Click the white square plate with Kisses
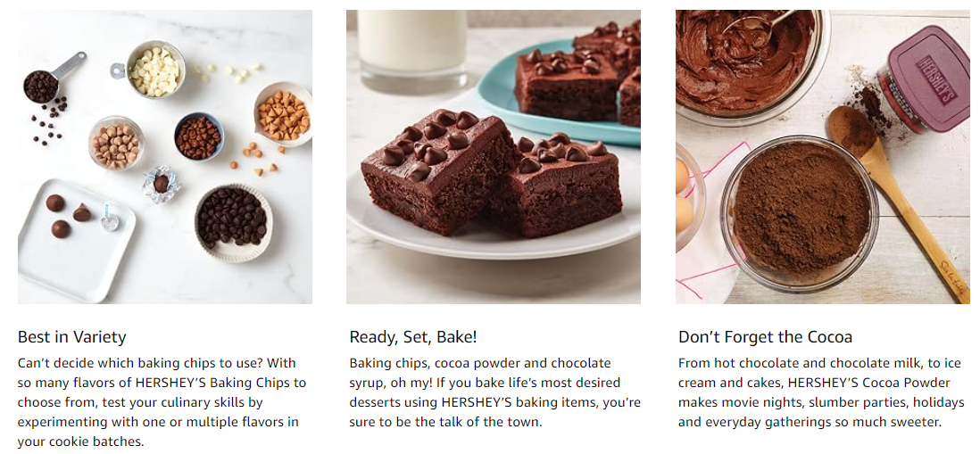Image resolution: width=980 pixels, height=454 pixels. point(75,240)
